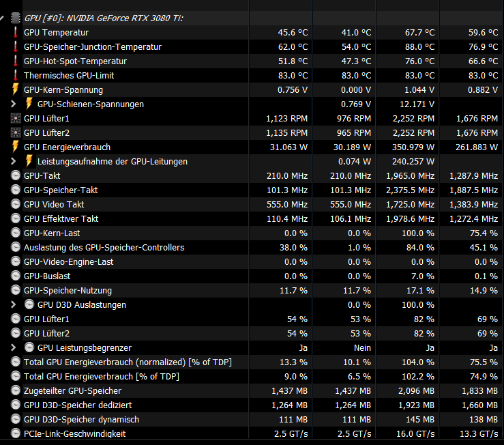Click gauge icon of GPU Lüfter2 percent row
The width and height of the screenshot is (504, 445).
16,333
